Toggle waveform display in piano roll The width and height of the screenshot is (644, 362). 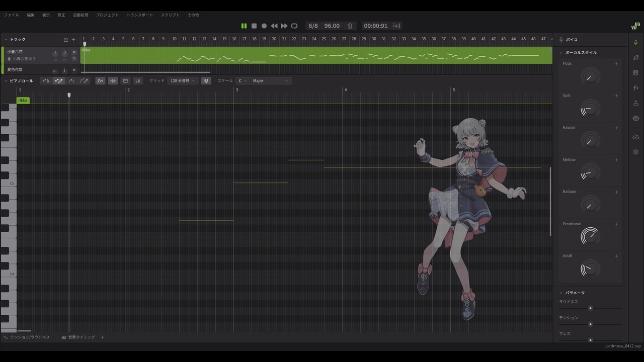(113, 81)
